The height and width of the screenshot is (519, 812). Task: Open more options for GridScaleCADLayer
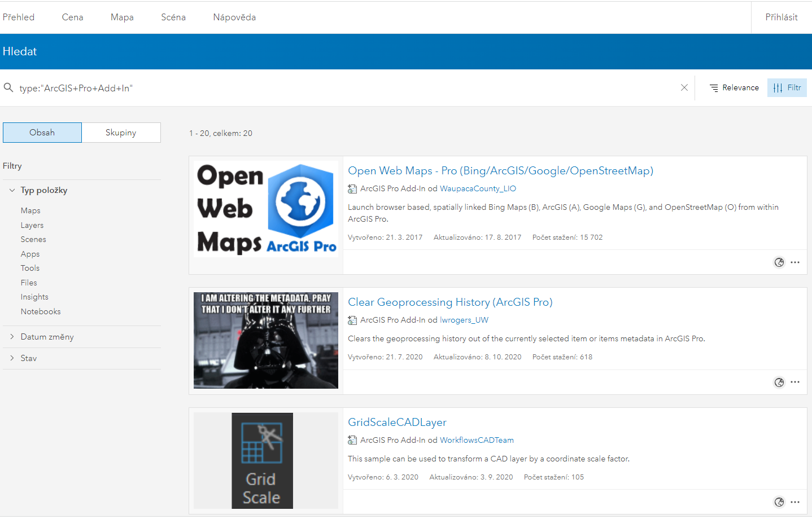pos(795,502)
